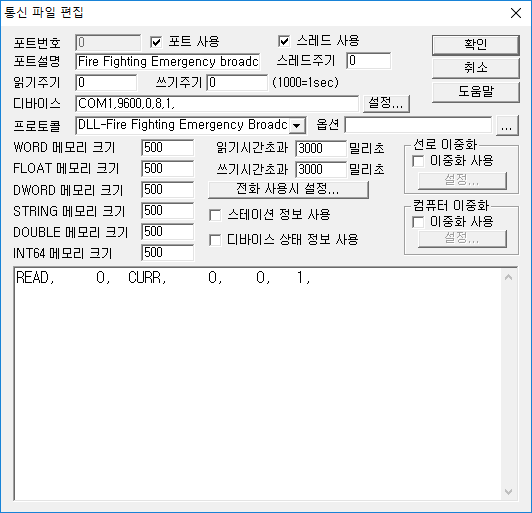Viewport: 532px width, 513px height.
Task: Click into the 포트설명 text field
Action: pos(168,61)
